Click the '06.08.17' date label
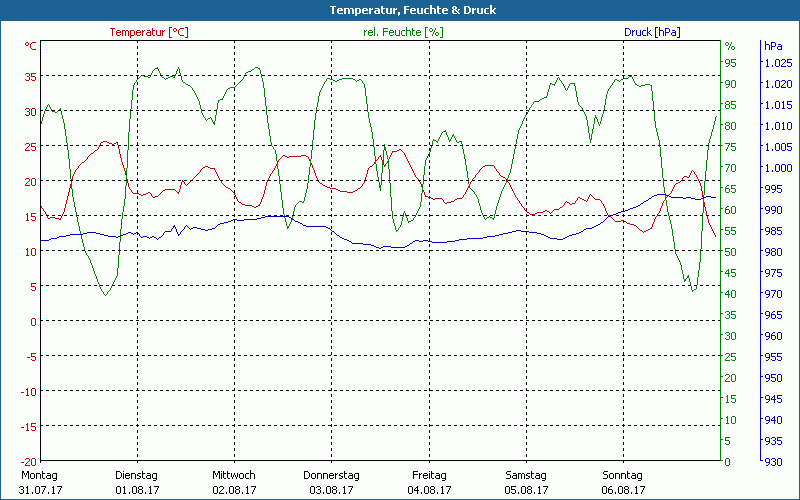 (x=623, y=490)
